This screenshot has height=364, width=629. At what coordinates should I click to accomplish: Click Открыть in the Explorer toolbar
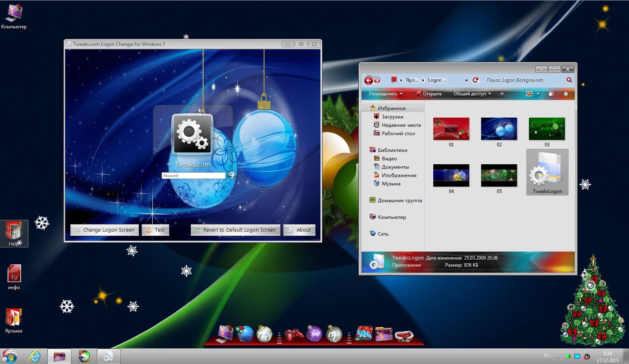pos(429,94)
